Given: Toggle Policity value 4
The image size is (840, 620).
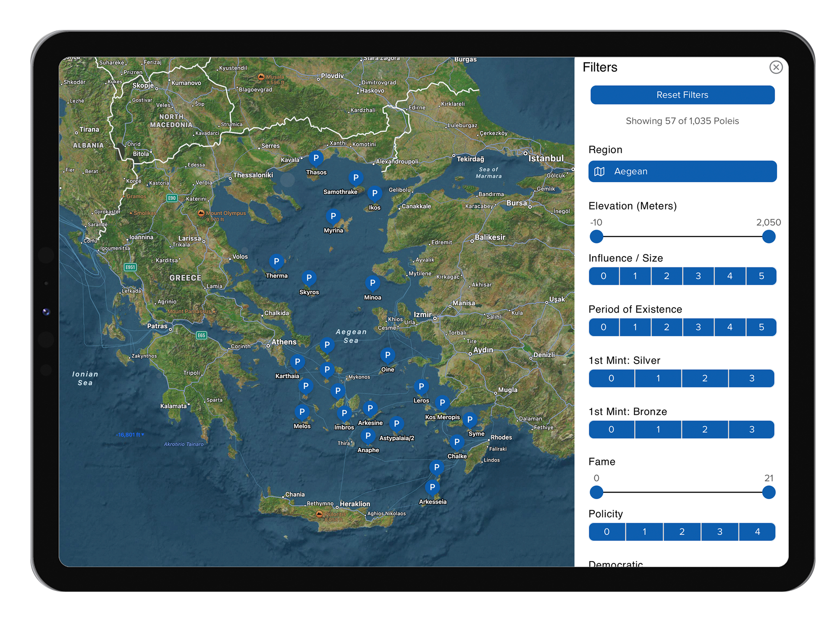Looking at the screenshot, I should (x=757, y=532).
